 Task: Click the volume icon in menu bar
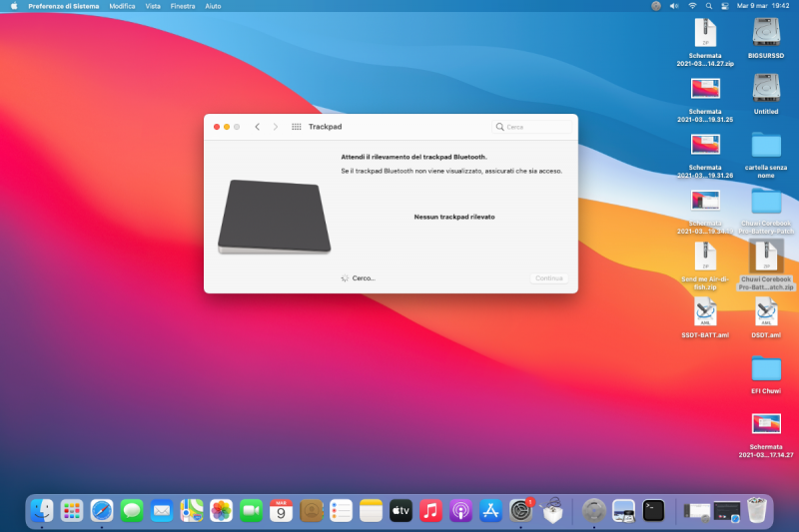click(674, 6)
